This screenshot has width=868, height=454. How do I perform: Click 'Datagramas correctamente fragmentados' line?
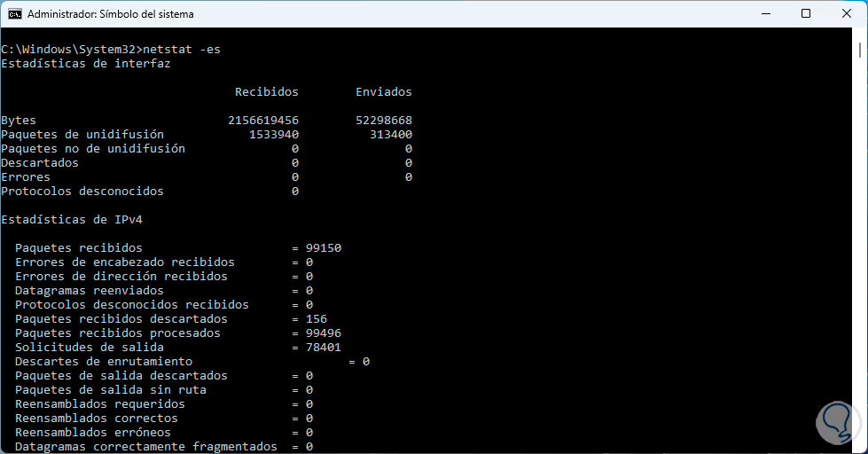[x=164, y=447]
